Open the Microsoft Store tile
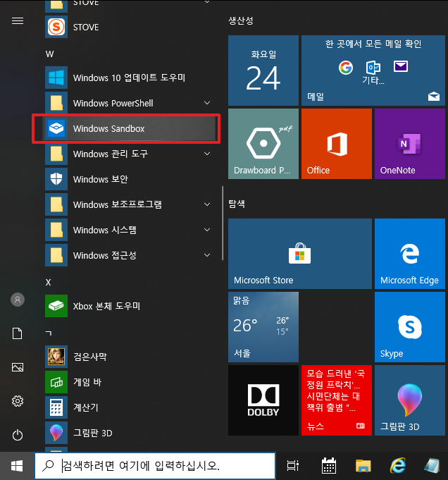448x480 pixels. click(x=300, y=254)
